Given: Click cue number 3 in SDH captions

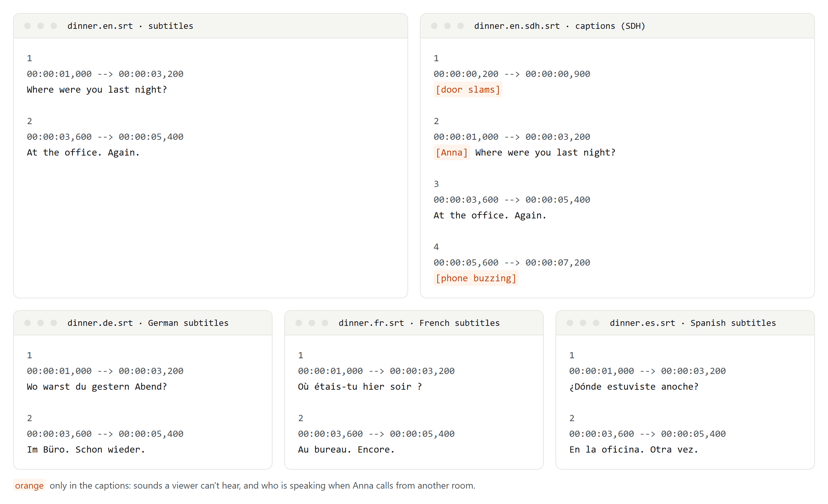Looking at the screenshot, I should [436, 184].
